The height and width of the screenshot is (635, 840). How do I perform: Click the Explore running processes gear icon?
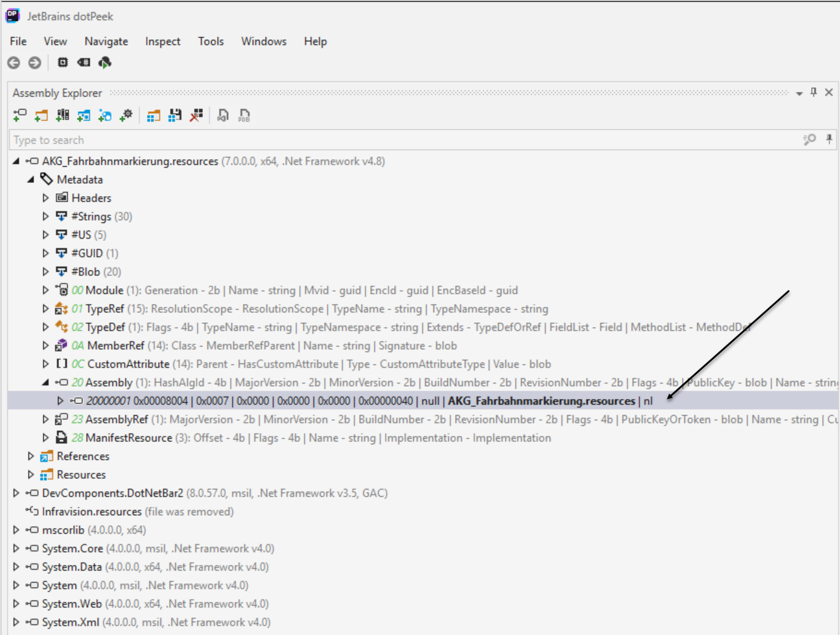126,115
